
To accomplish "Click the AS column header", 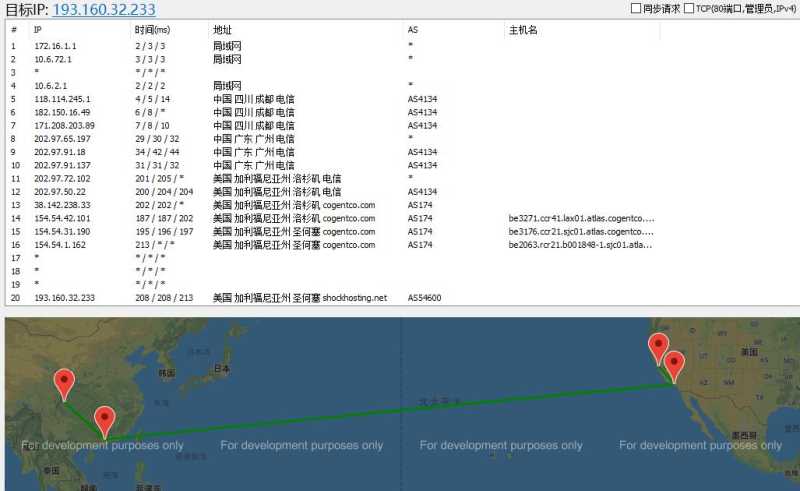I will (x=413, y=30).
